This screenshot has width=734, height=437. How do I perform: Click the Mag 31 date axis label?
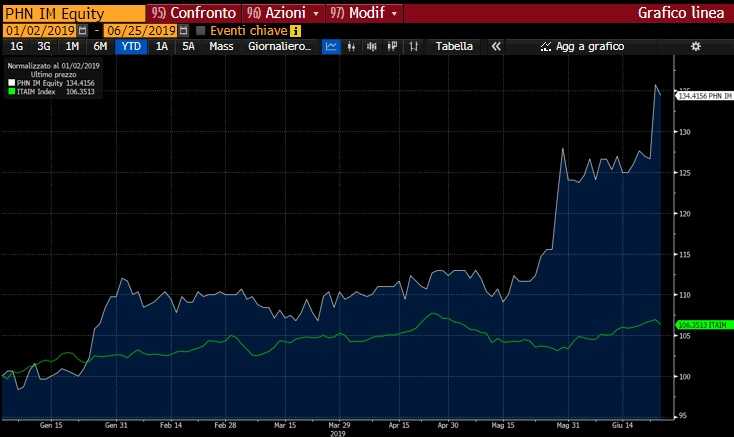[568, 425]
